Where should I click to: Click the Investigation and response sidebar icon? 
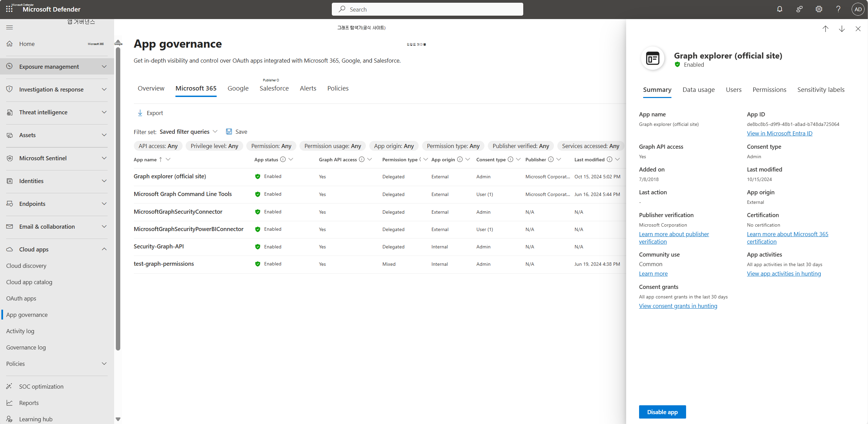10,89
